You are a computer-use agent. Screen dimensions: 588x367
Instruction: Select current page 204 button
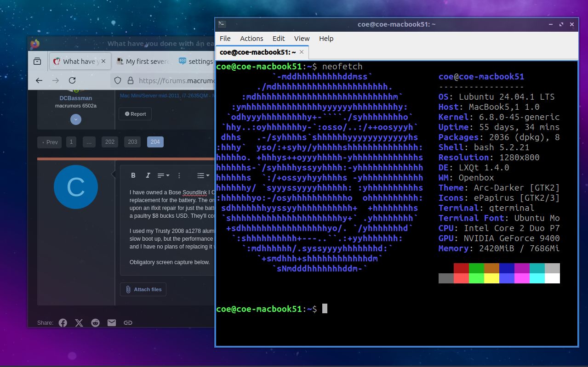pos(155,142)
